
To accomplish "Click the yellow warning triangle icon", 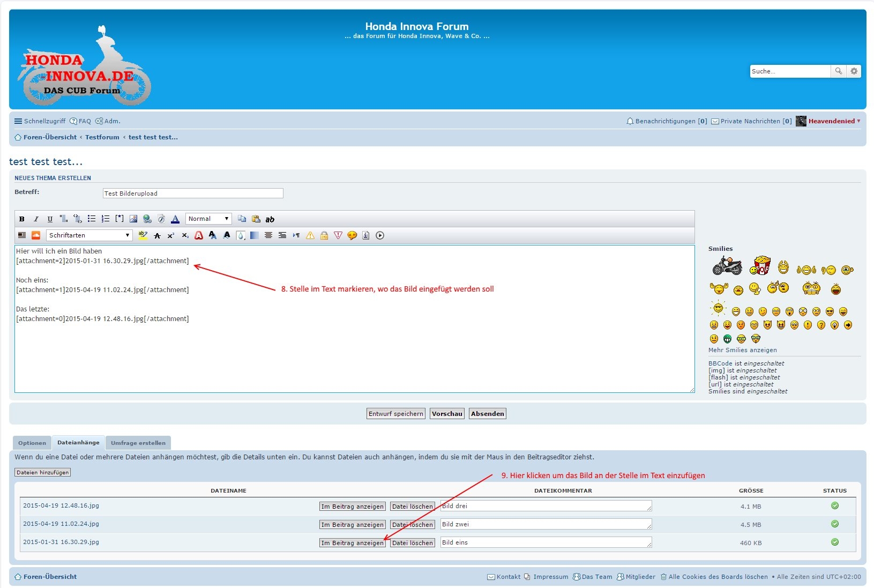I will coord(310,235).
